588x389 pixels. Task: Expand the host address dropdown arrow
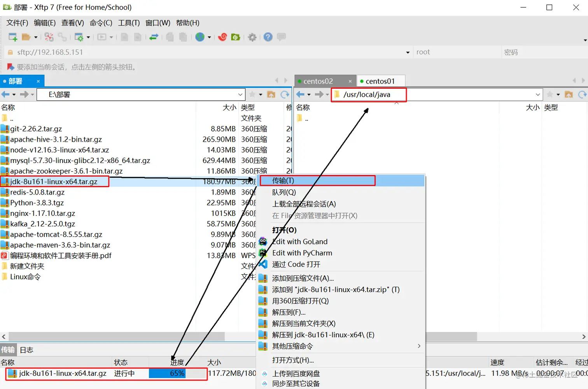(408, 53)
